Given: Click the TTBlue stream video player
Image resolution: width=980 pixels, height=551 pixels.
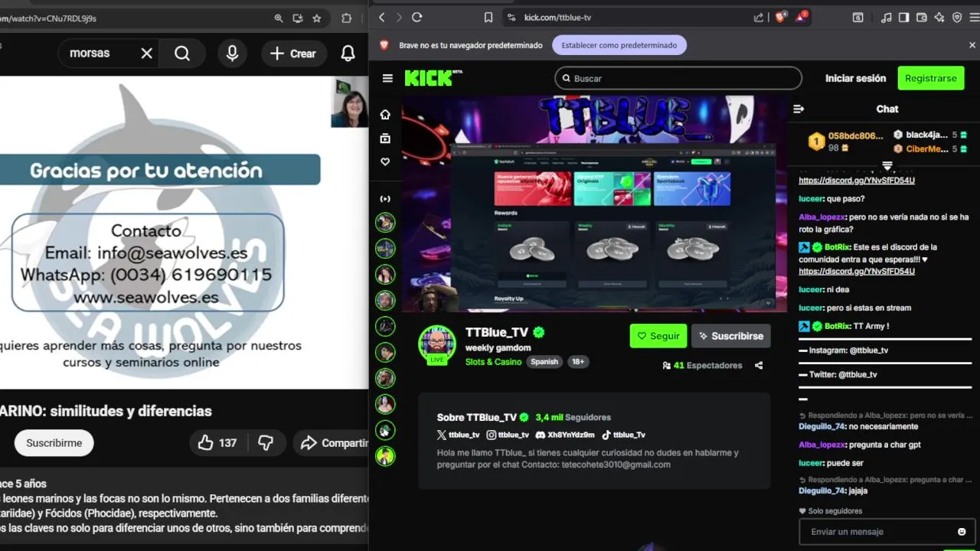Looking at the screenshot, I should click(x=594, y=204).
